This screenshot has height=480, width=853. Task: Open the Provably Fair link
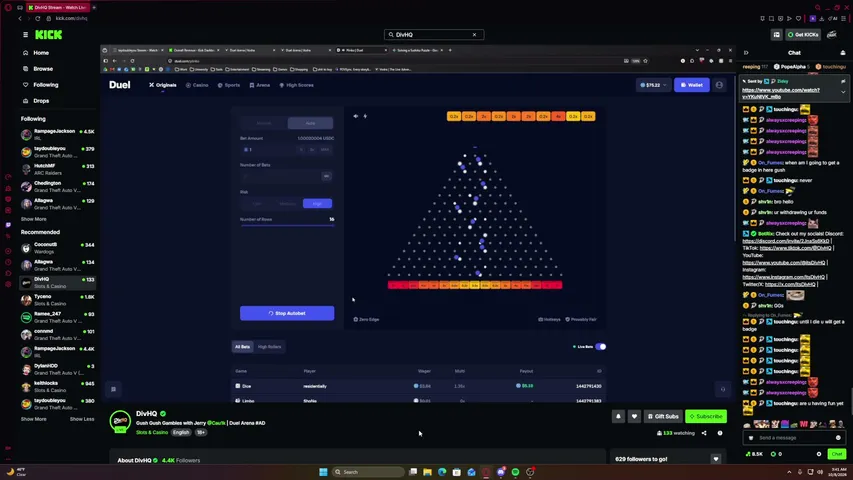(581, 319)
